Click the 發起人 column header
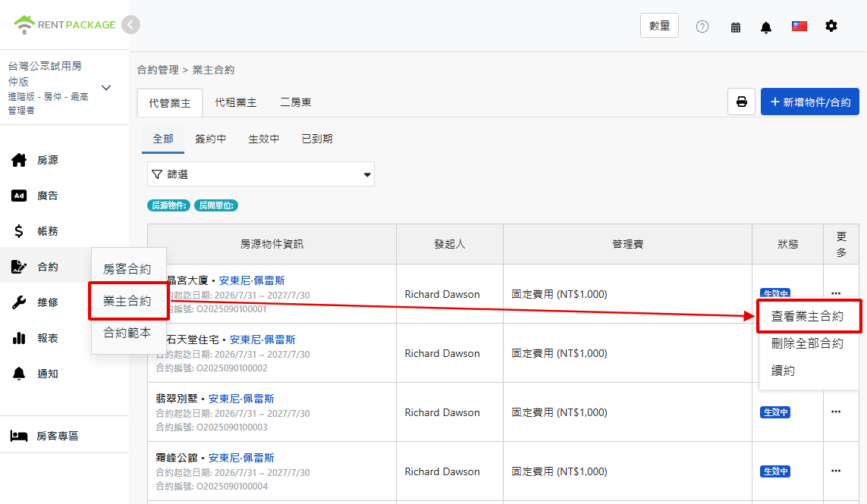 click(450, 244)
